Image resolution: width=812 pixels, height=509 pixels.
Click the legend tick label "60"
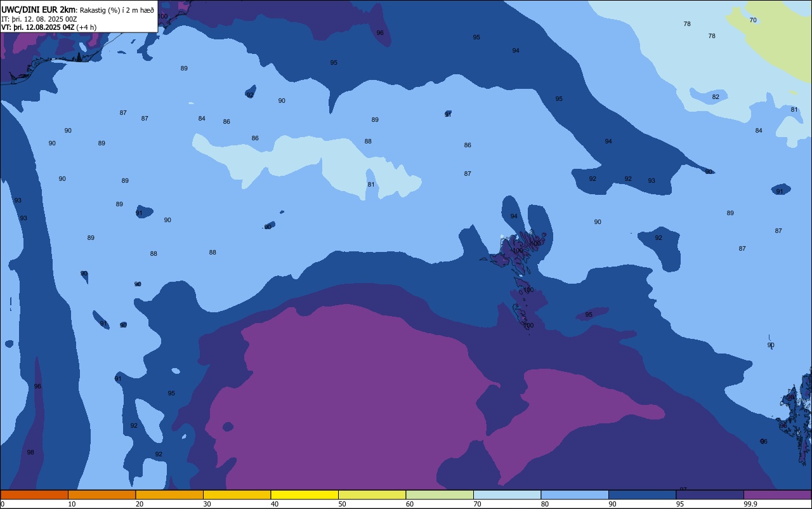(x=410, y=504)
